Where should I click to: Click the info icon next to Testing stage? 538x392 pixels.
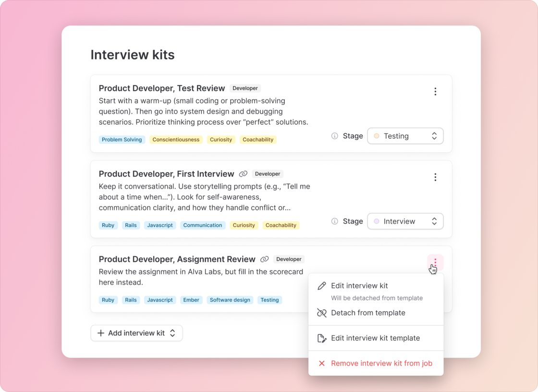[335, 136]
